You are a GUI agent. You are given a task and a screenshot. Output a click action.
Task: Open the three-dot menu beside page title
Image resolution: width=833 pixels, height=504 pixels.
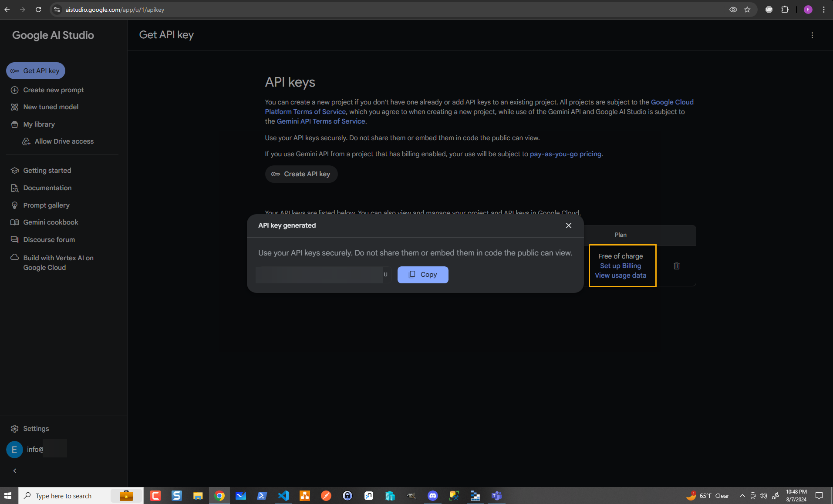click(x=812, y=35)
